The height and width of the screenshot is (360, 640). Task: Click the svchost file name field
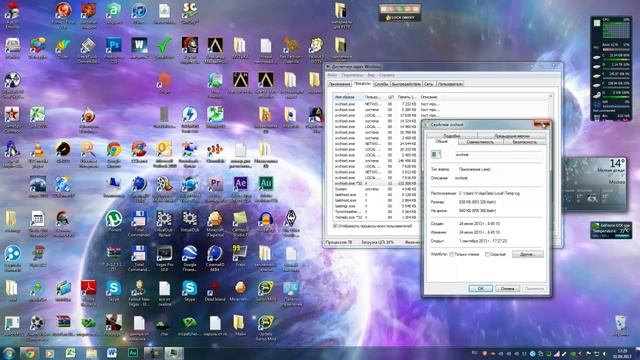click(x=499, y=155)
